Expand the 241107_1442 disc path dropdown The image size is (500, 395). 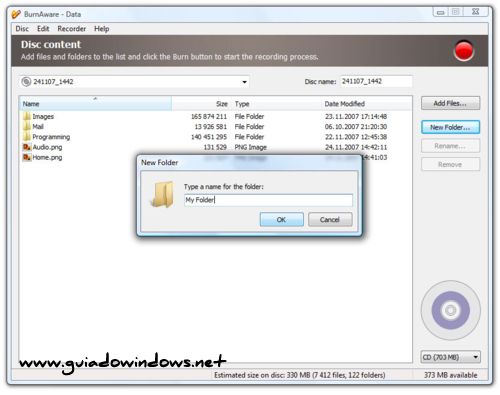244,82
